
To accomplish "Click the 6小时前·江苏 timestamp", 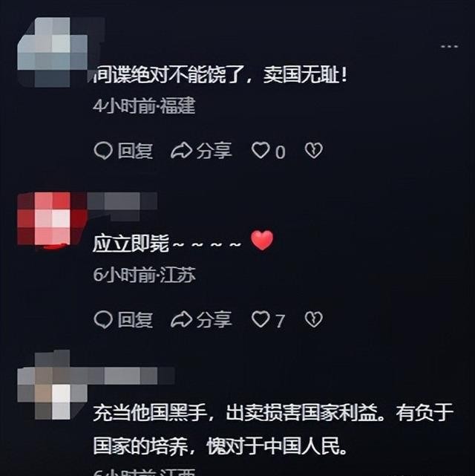I will coord(144,275).
